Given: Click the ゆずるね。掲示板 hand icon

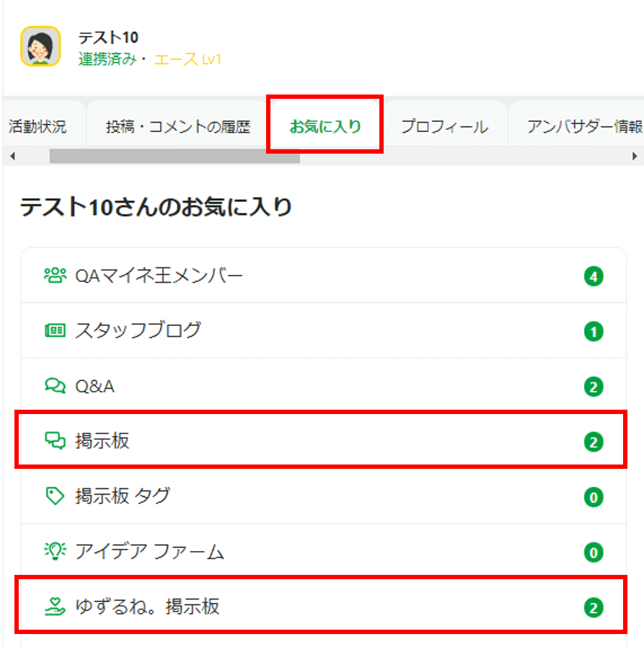Looking at the screenshot, I should click(x=55, y=607).
